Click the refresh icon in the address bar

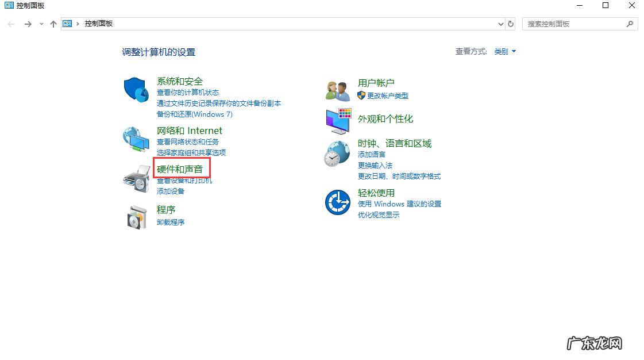511,24
